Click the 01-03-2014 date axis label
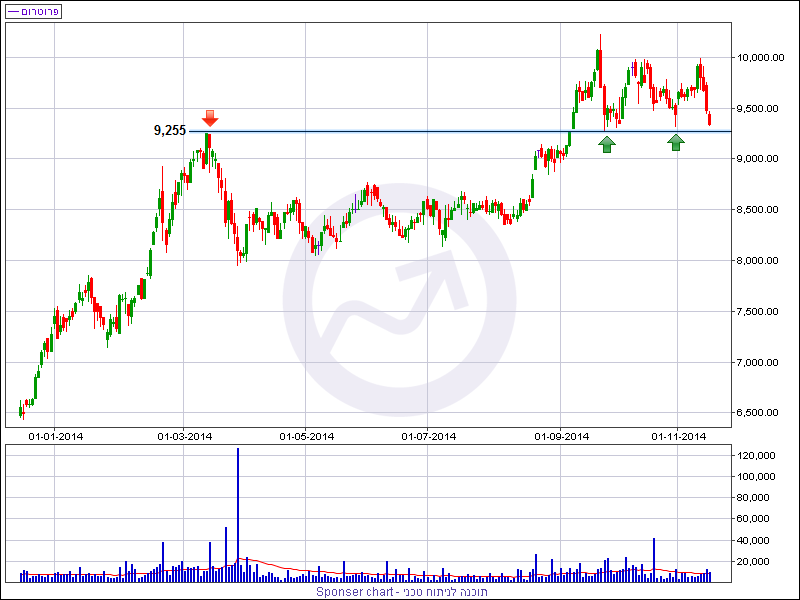 185,436
